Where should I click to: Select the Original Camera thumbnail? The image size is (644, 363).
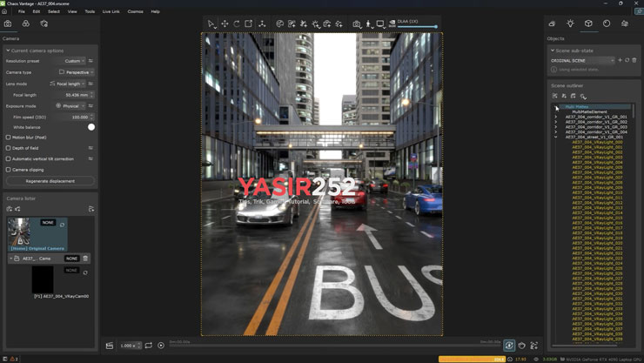tap(19, 232)
